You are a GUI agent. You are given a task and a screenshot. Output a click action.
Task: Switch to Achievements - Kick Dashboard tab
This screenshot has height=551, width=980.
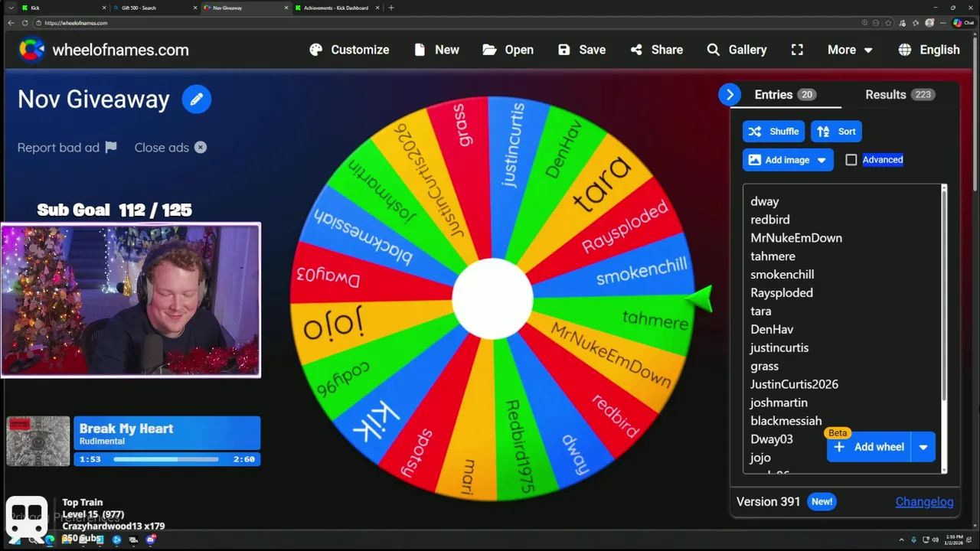click(336, 8)
